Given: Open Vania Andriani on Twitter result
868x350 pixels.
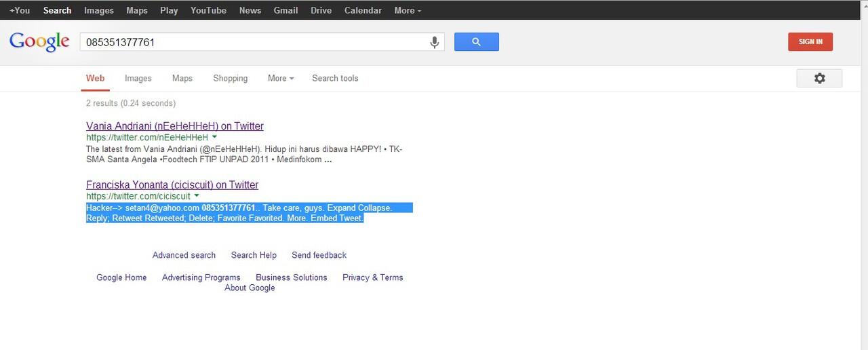Looking at the screenshot, I should [x=175, y=126].
